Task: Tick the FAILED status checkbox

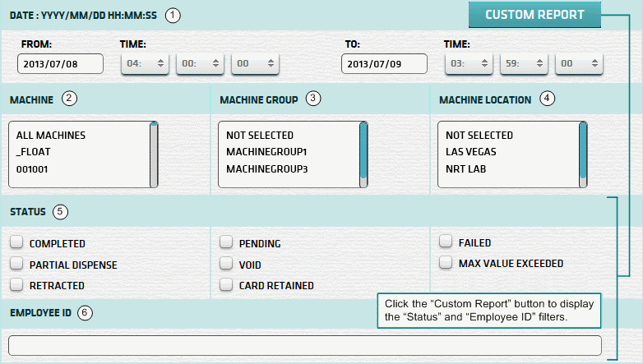Action: 446,242
